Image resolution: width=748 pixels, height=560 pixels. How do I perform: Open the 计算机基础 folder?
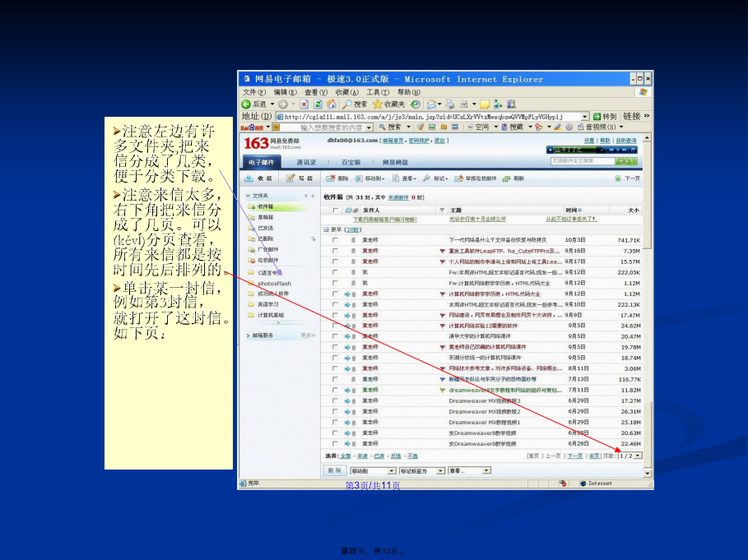(270, 315)
